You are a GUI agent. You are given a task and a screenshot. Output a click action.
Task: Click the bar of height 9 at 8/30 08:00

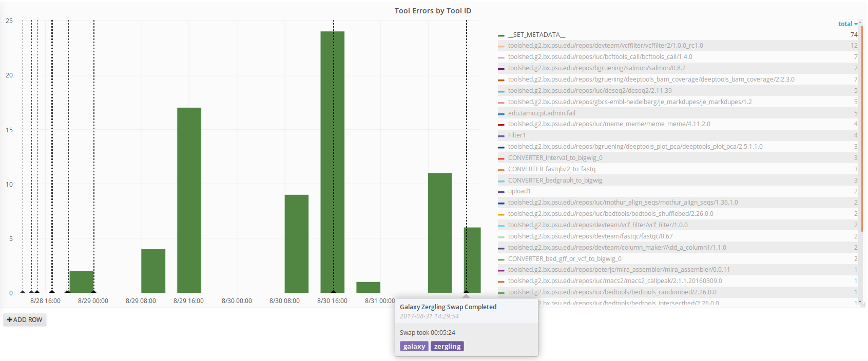pyautogui.click(x=297, y=244)
